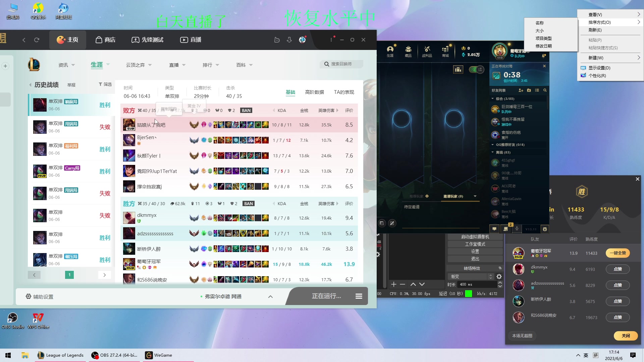This screenshot has width=644, height=362.
Task: Open the WeGame download icon
Action: [x=289, y=40]
